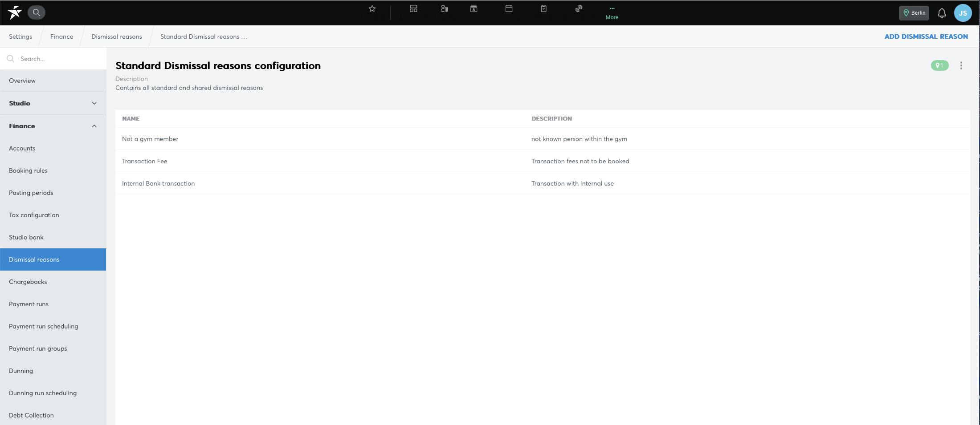
Task: Open the three-dot options menu for the configuration
Action: pyautogui.click(x=961, y=65)
